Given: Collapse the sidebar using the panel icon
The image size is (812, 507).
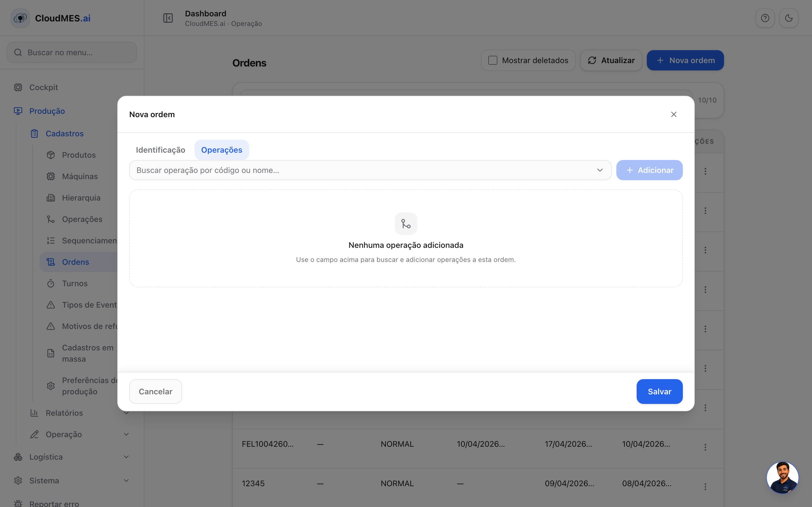Looking at the screenshot, I should pos(168,18).
